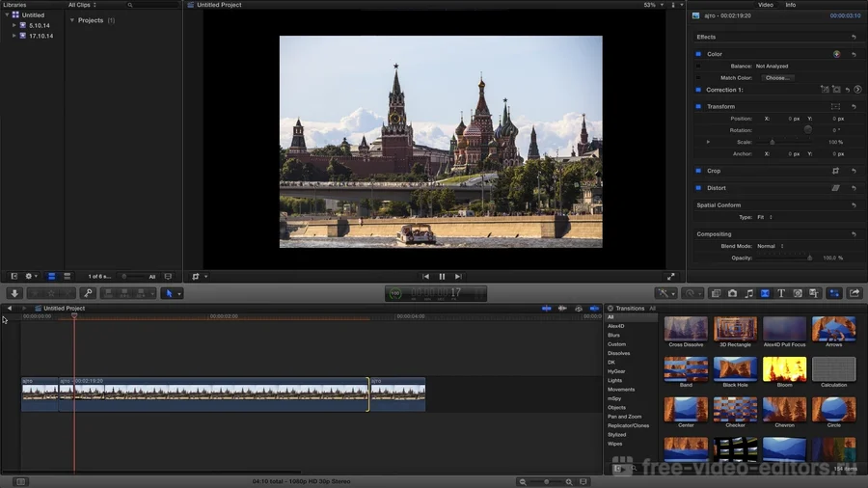Image resolution: width=868 pixels, height=488 pixels.
Task: Toggle the Distort checkbox
Action: coord(698,188)
